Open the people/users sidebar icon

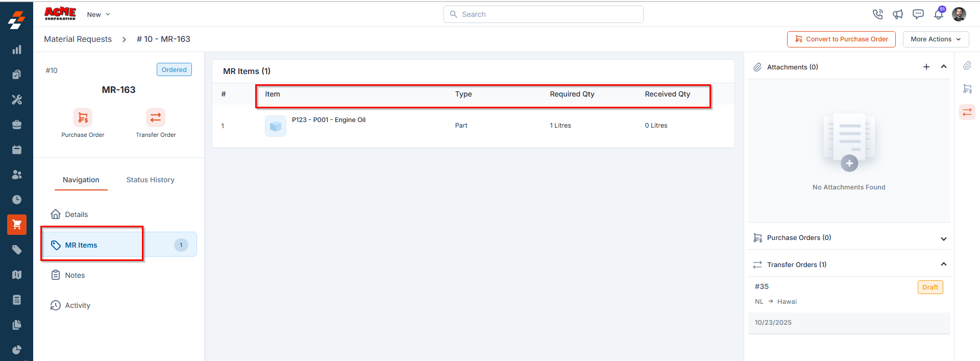pyautogui.click(x=17, y=175)
